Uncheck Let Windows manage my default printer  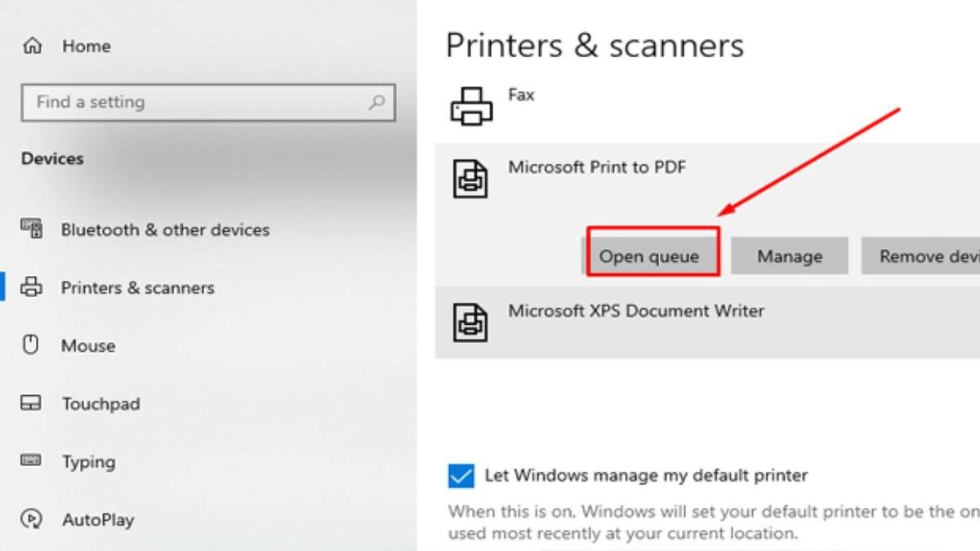click(x=461, y=475)
